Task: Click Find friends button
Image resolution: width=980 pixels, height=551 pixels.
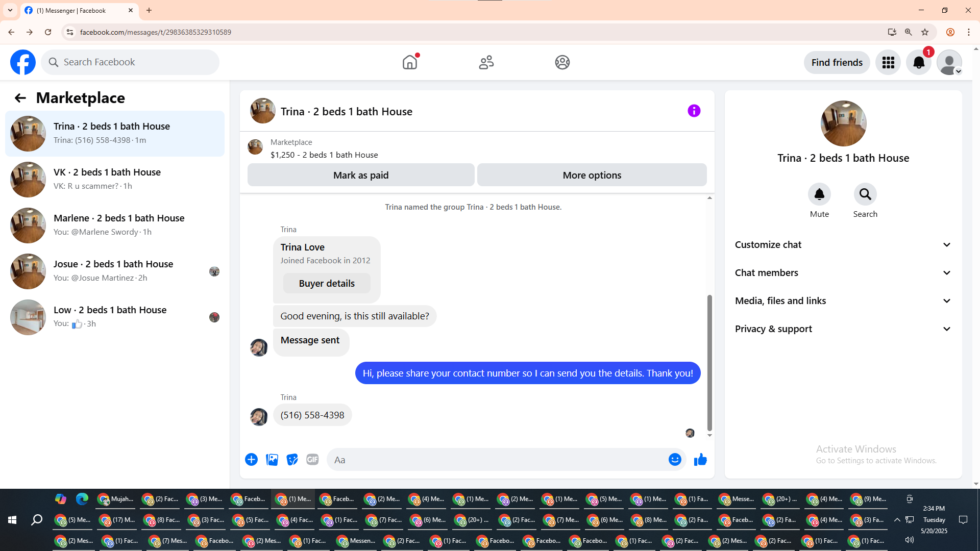Action: 837,62
